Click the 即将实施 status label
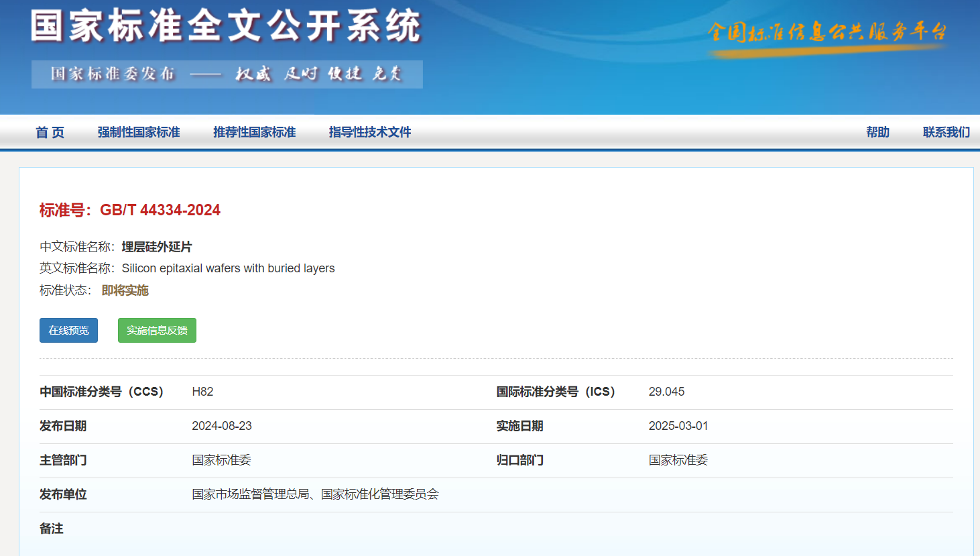This screenshot has width=980, height=556. point(125,291)
